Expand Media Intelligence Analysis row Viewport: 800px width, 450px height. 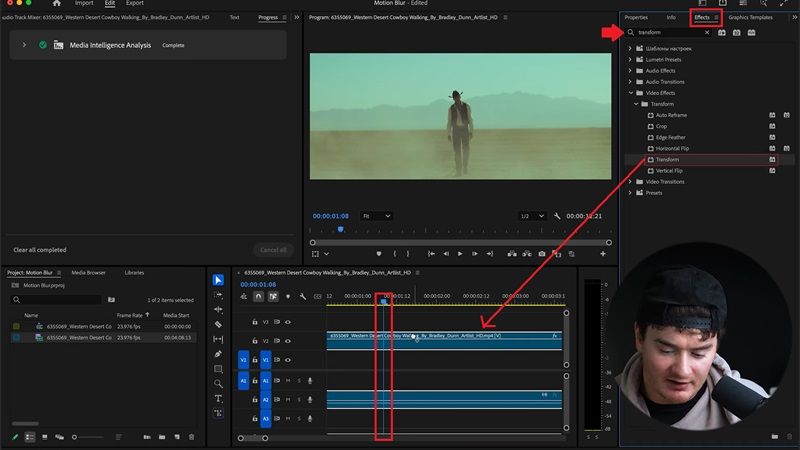tap(24, 45)
